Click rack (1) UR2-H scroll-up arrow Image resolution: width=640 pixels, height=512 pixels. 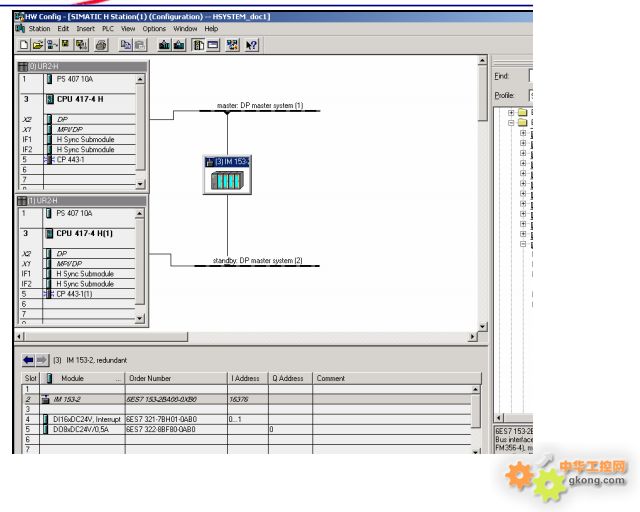[x=140, y=213]
